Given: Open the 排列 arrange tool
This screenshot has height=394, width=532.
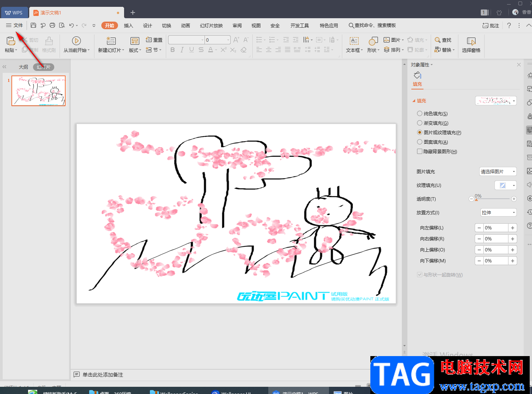Looking at the screenshot, I should (393, 50).
